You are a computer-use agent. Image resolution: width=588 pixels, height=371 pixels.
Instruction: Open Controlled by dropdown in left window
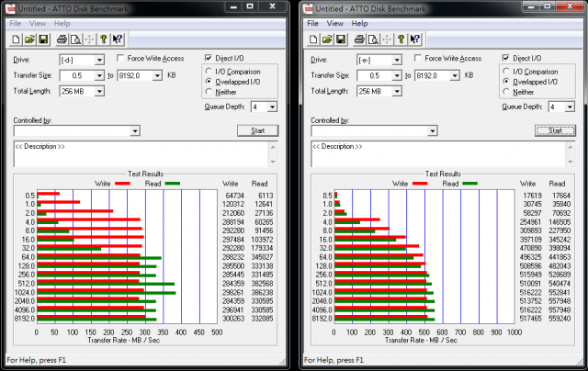pos(135,130)
